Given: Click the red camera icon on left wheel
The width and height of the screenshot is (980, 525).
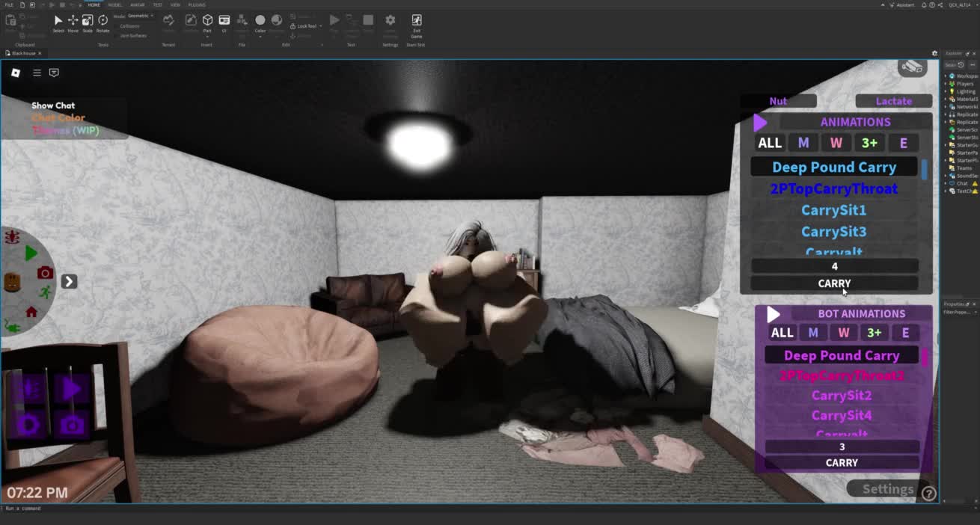Looking at the screenshot, I should (x=45, y=273).
